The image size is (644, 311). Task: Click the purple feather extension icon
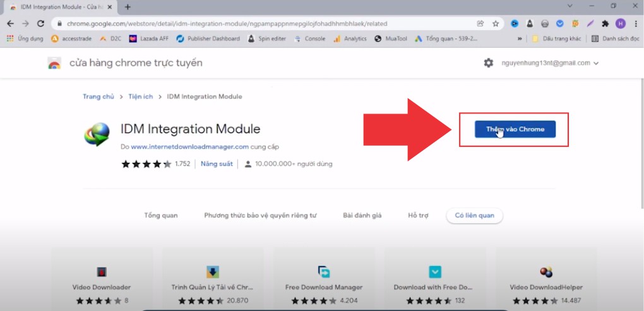590,24
